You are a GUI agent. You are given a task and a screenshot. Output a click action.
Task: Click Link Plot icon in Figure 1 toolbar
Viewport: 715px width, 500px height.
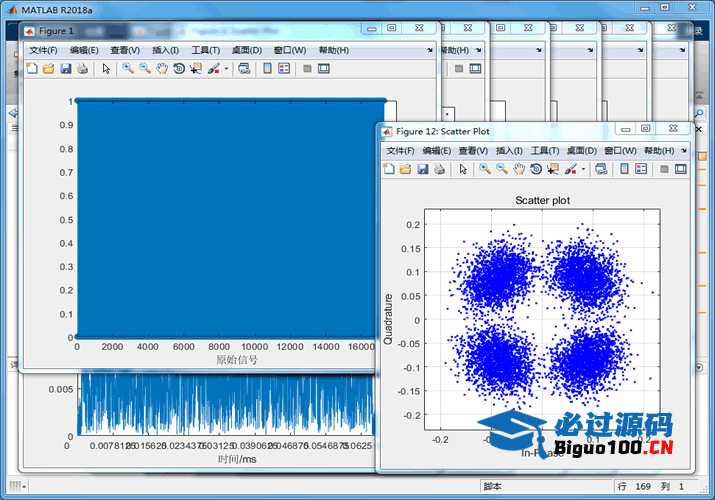[x=244, y=69]
